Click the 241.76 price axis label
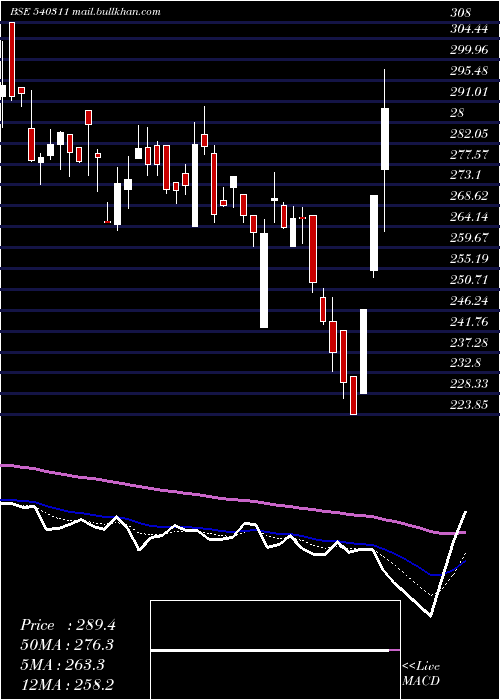Screen dimensions: 500x700 click(469, 321)
